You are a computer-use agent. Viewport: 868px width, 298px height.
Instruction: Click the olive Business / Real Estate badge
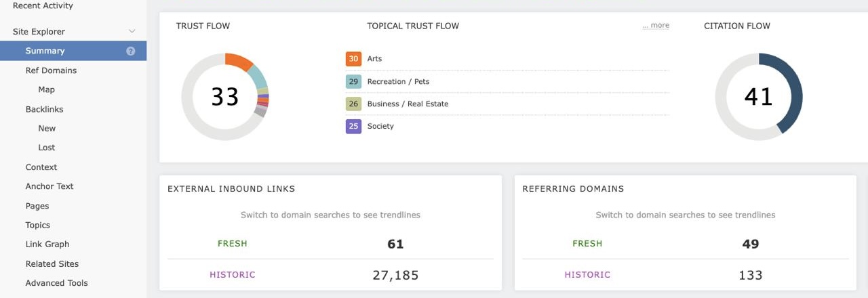coord(353,104)
